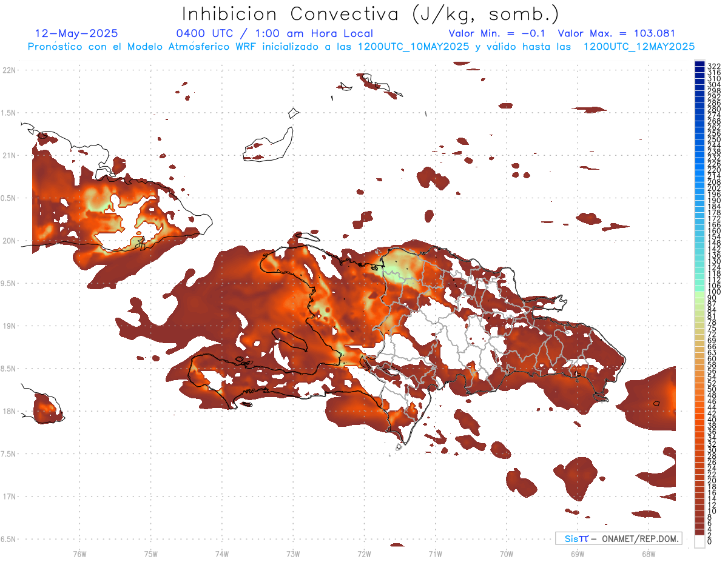Click the '60' value on the color scale
The image size is (728, 562).
(712, 358)
